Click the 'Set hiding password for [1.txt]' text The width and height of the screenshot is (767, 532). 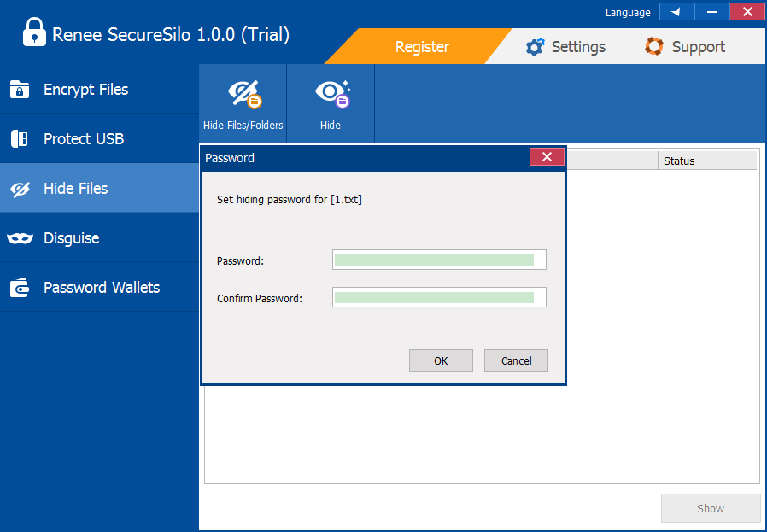point(290,200)
